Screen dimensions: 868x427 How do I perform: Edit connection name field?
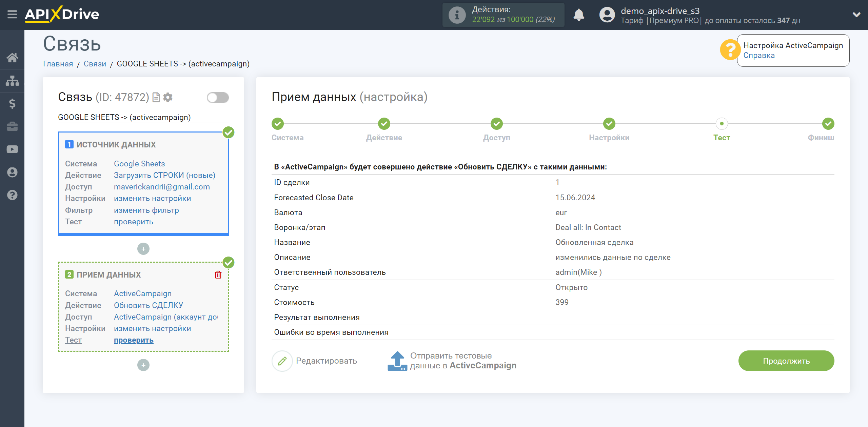point(143,118)
